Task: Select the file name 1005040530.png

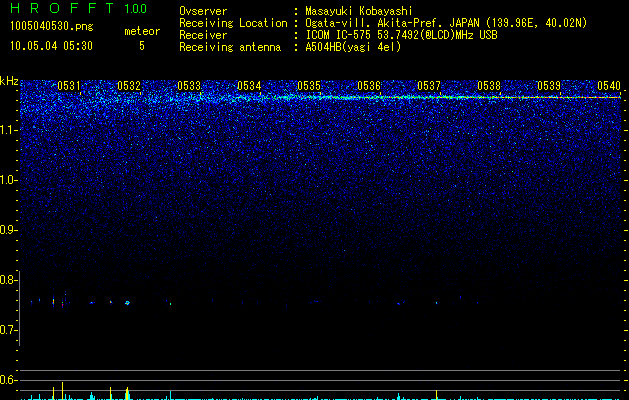Action: click(52, 26)
